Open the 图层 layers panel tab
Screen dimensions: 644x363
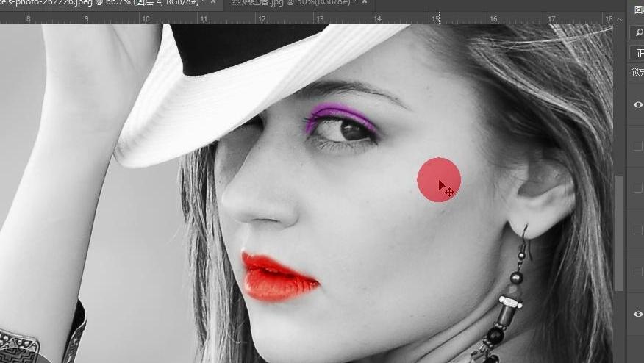[x=639, y=10]
